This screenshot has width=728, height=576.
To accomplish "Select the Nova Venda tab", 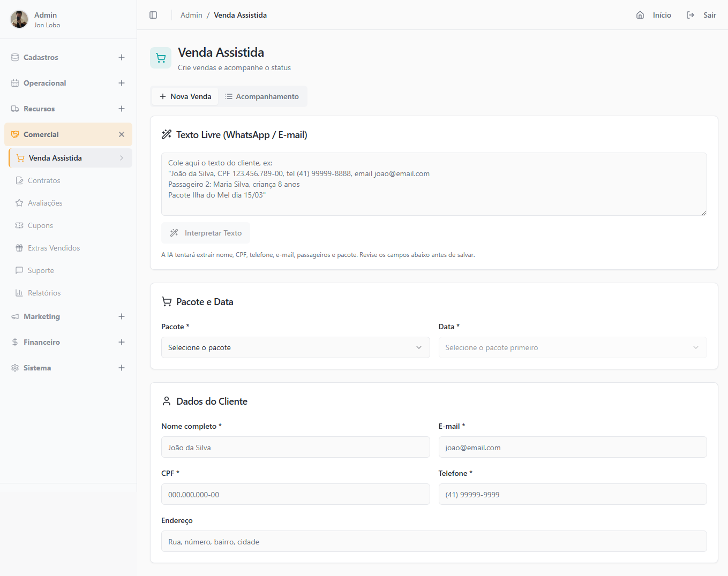I will 185,96.
